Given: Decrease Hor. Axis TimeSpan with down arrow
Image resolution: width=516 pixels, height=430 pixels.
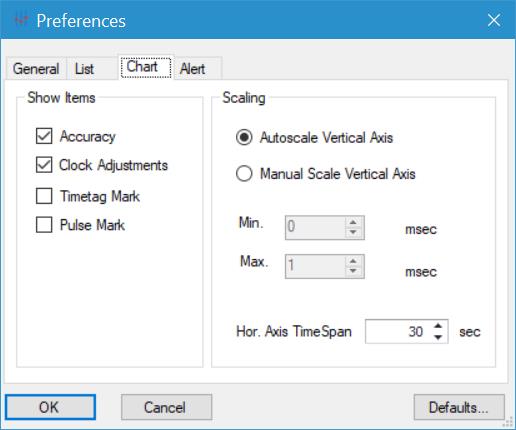Looking at the screenshot, I should 438,337.
